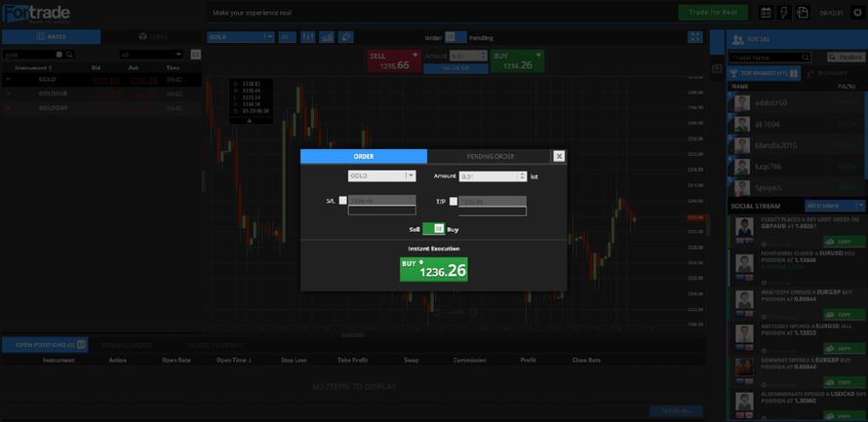
Task: Close the order dialog
Action: pos(559,156)
